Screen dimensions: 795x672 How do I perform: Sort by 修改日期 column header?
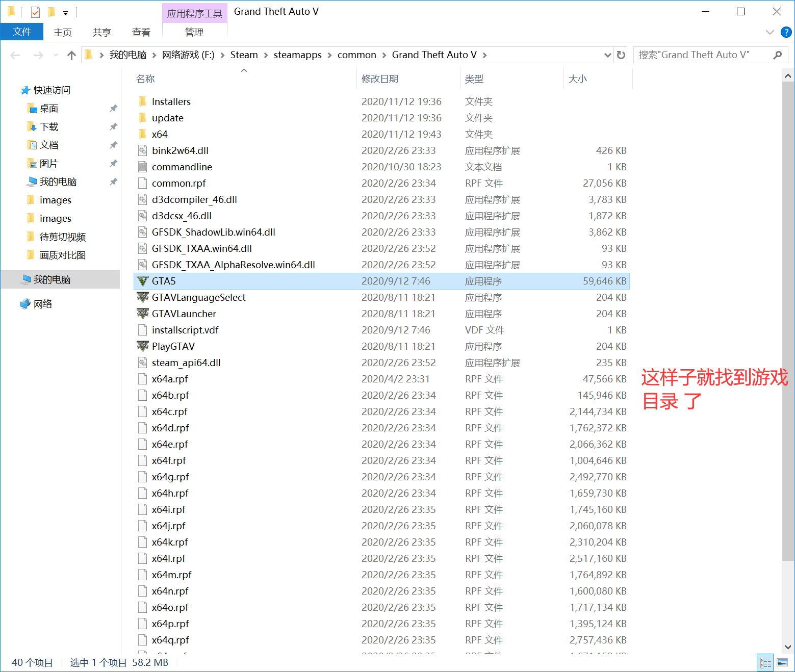[380, 79]
